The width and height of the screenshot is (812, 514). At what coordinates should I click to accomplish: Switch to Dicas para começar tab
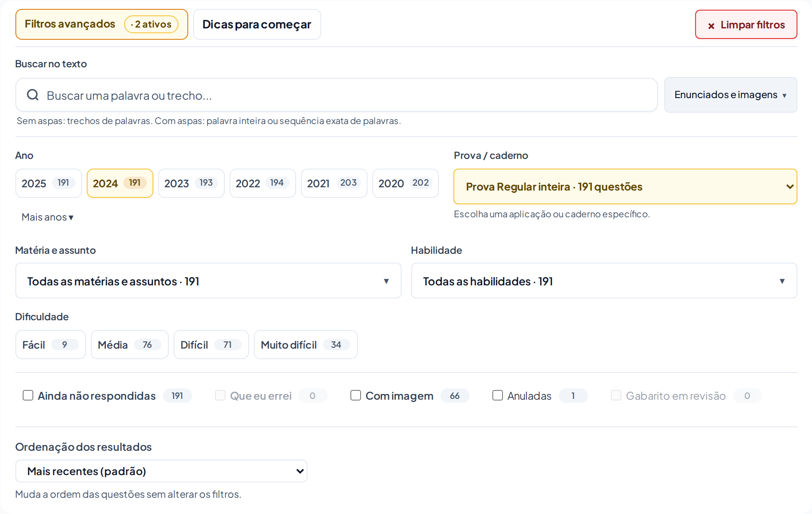(257, 24)
